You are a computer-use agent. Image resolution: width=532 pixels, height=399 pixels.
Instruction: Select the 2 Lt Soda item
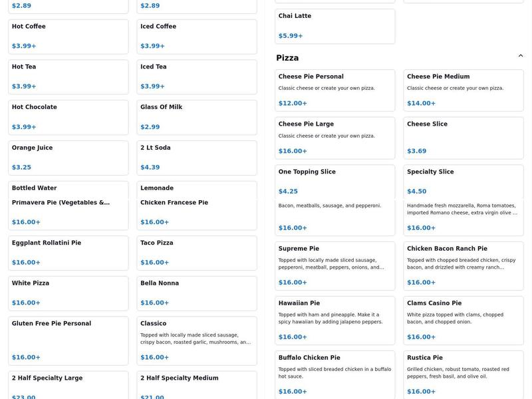click(196, 158)
